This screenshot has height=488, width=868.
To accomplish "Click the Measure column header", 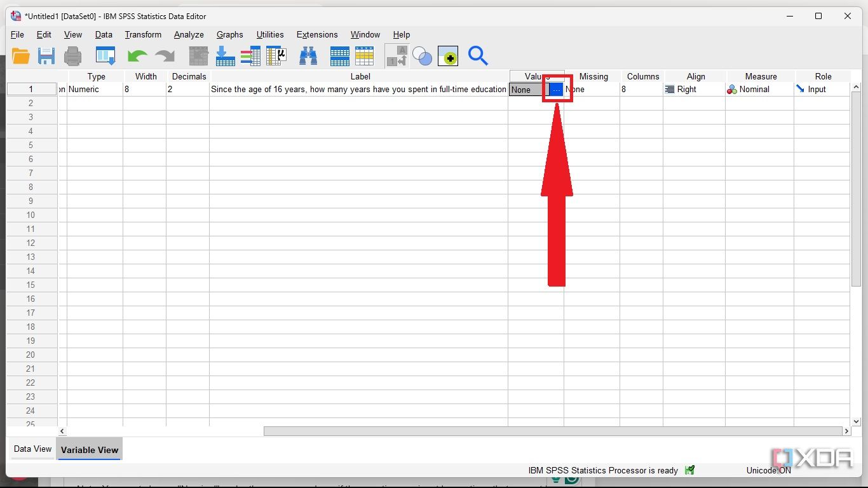I will tap(761, 76).
